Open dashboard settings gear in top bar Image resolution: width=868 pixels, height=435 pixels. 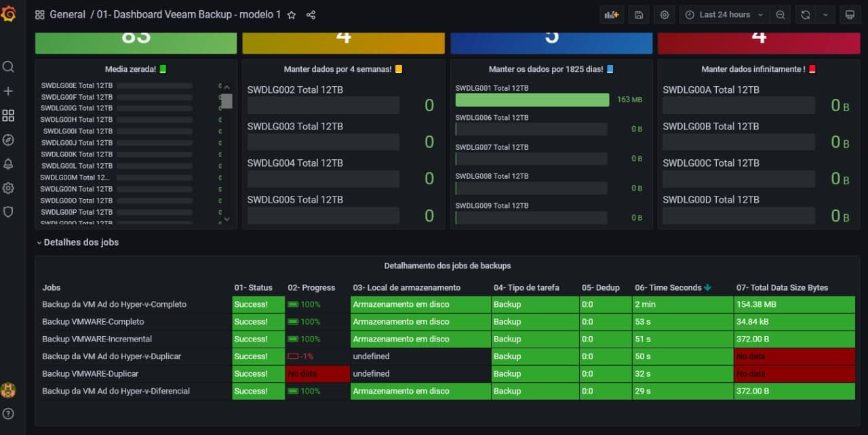click(x=665, y=15)
